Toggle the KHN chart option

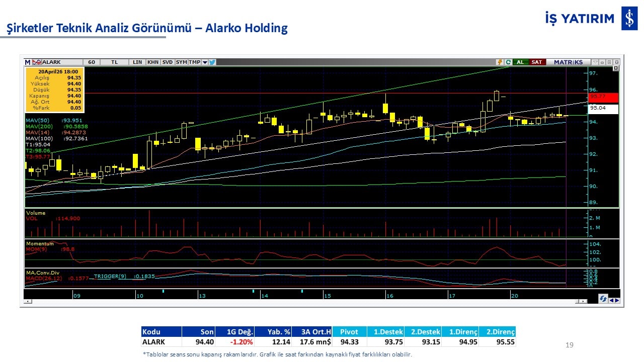coord(153,62)
